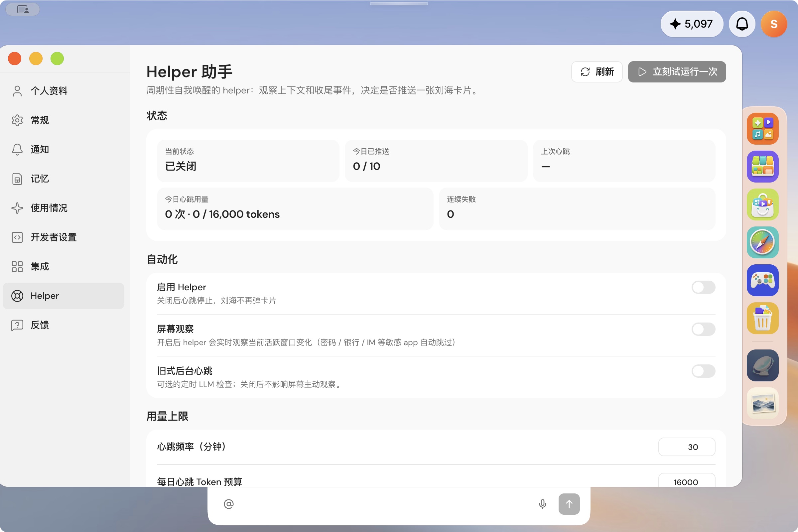Viewport: 798px width, 532px height.
Task: Edit the 心跳频率 minutes field
Action: [x=687, y=447]
